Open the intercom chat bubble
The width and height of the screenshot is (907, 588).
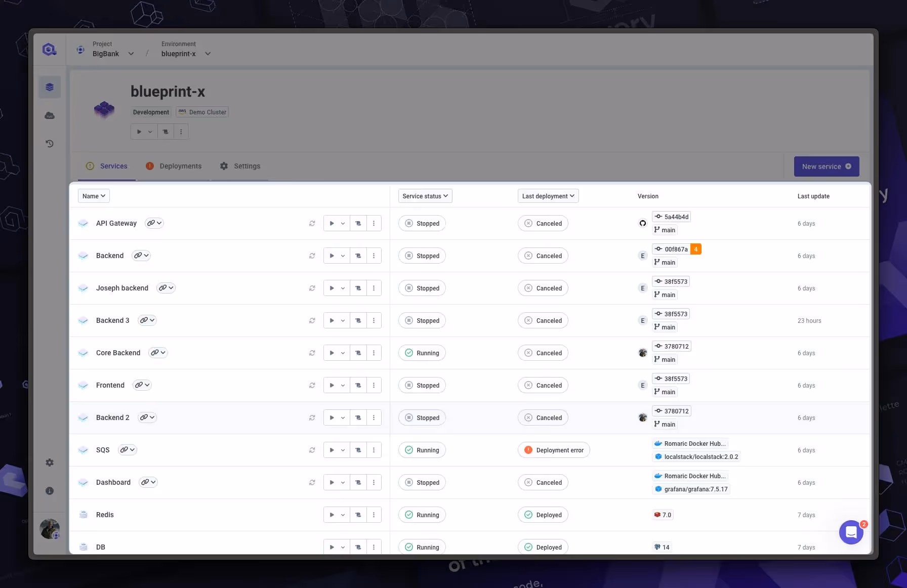pyautogui.click(x=851, y=532)
